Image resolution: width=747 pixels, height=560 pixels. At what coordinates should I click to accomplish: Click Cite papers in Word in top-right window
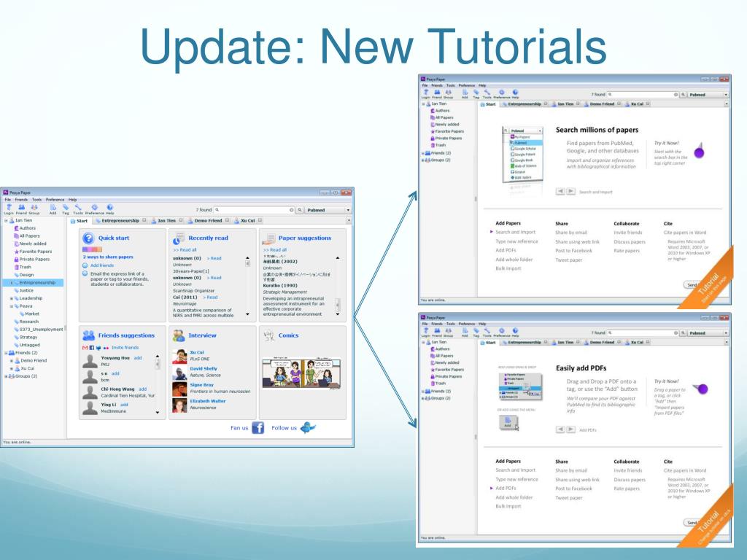684,233
